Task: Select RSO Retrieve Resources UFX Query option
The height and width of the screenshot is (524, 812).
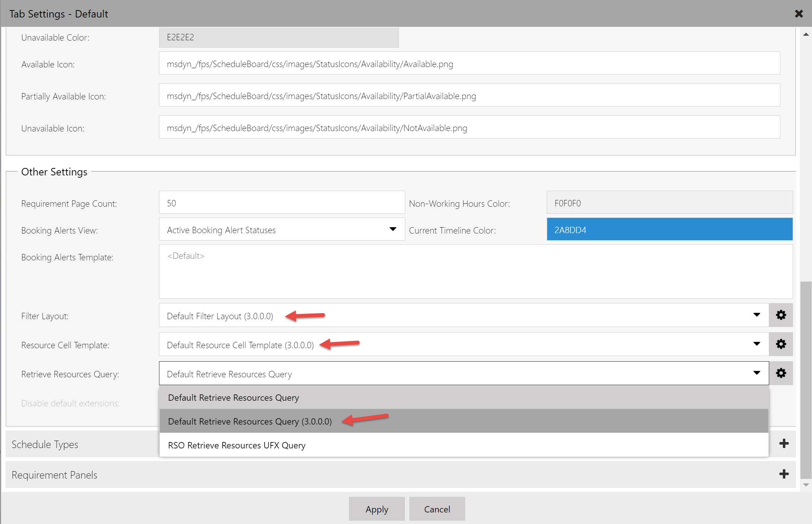Action: pyautogui.click(x=236, y=445)
